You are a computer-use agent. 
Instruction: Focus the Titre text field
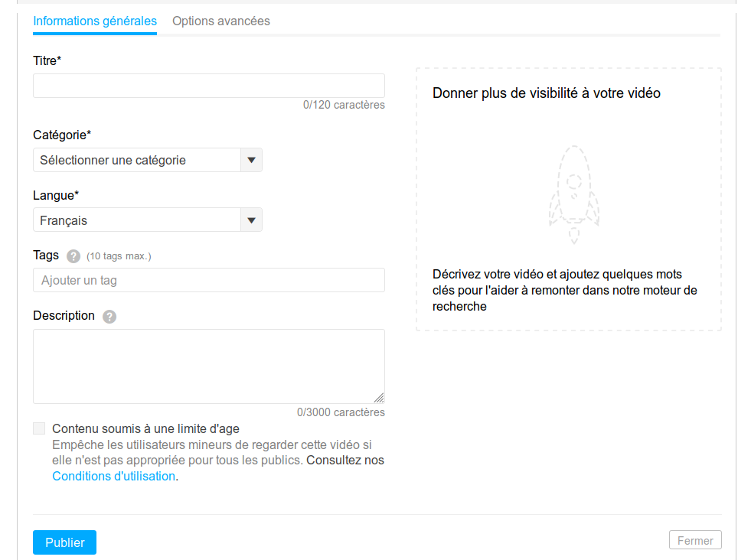208,86
